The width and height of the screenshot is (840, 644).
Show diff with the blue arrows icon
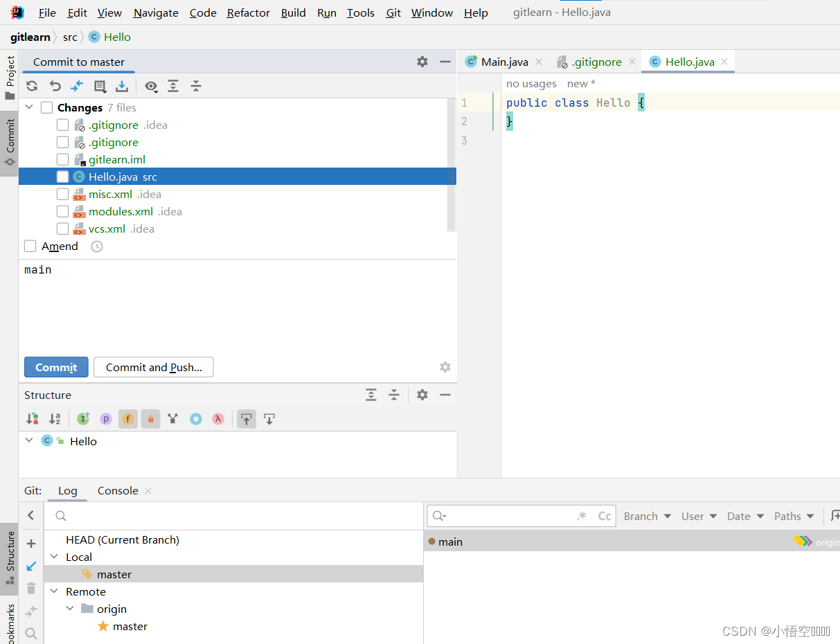[x=77, y=86]
